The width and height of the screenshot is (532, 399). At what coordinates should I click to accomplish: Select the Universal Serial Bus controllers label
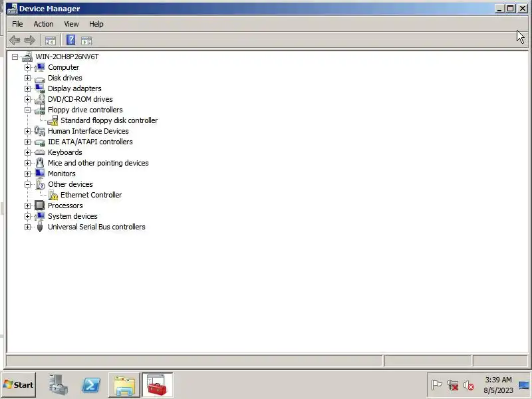coord(96,227)
